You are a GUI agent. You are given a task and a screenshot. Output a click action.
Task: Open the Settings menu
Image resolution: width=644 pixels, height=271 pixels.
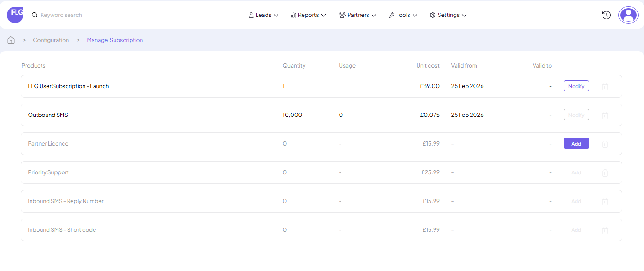(448, 15)
